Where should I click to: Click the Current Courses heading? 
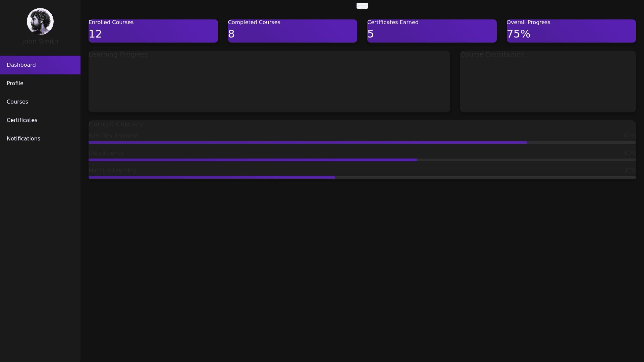(x=115, y=124)
